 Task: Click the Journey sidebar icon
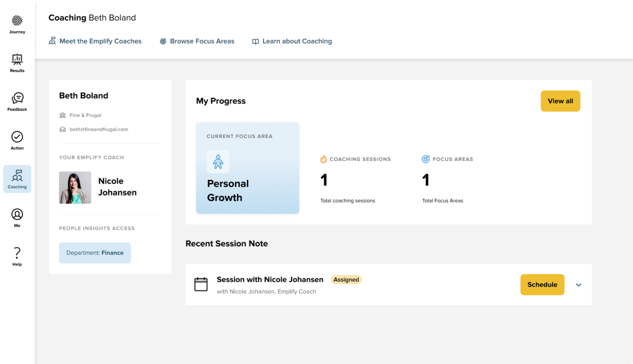coord(16,20)
